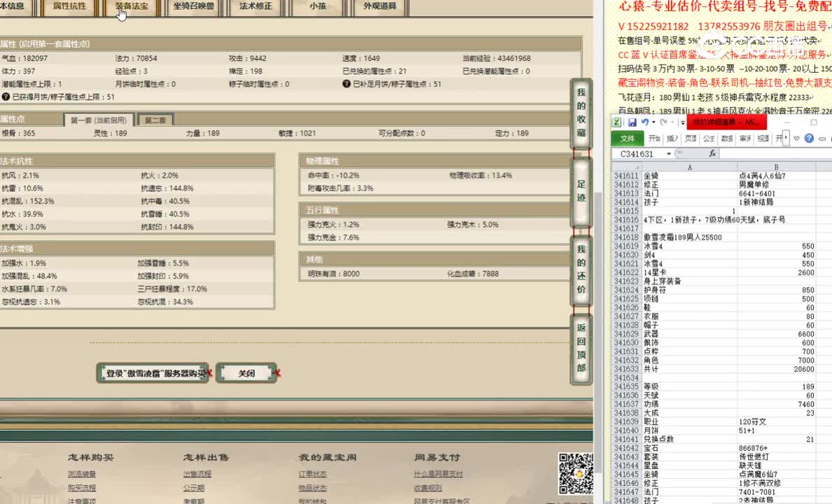Switch to the 装备法宝 tab

[131, 7]
